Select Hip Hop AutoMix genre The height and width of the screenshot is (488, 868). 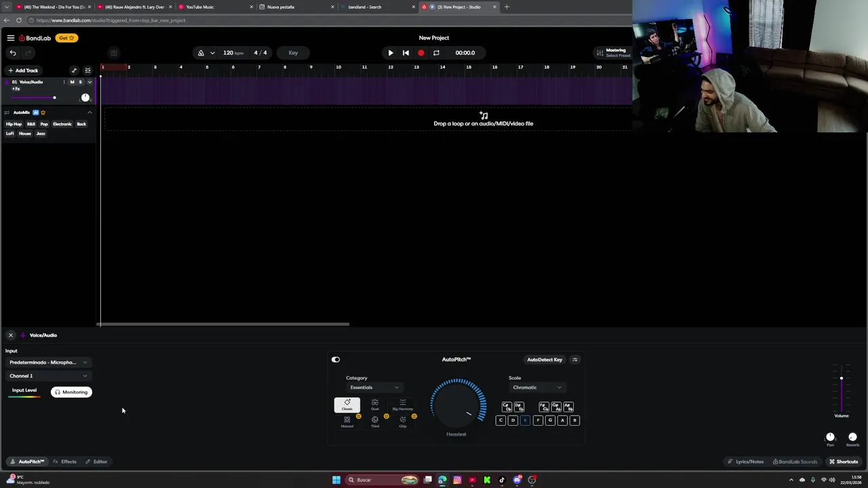[x=14, y=124]
